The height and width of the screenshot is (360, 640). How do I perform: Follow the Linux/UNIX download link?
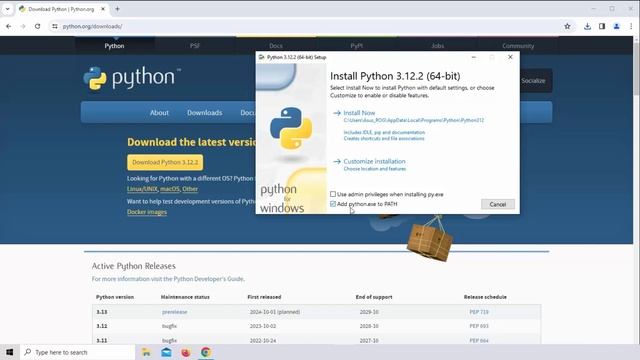point(142,189)
